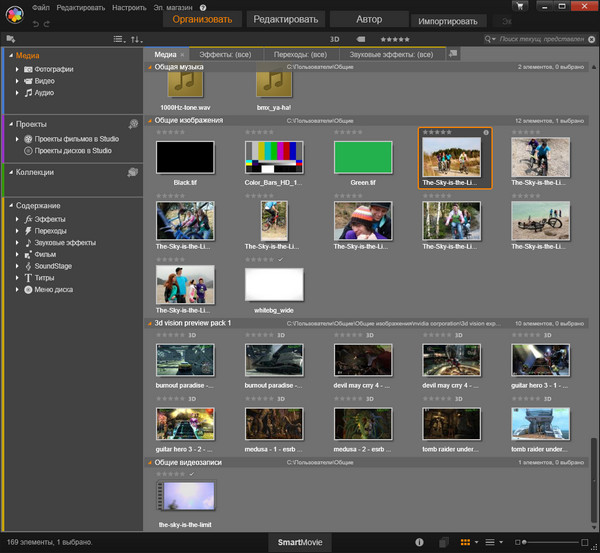
Task: Click the info icon in the status bar
Action: click(418, 542)
